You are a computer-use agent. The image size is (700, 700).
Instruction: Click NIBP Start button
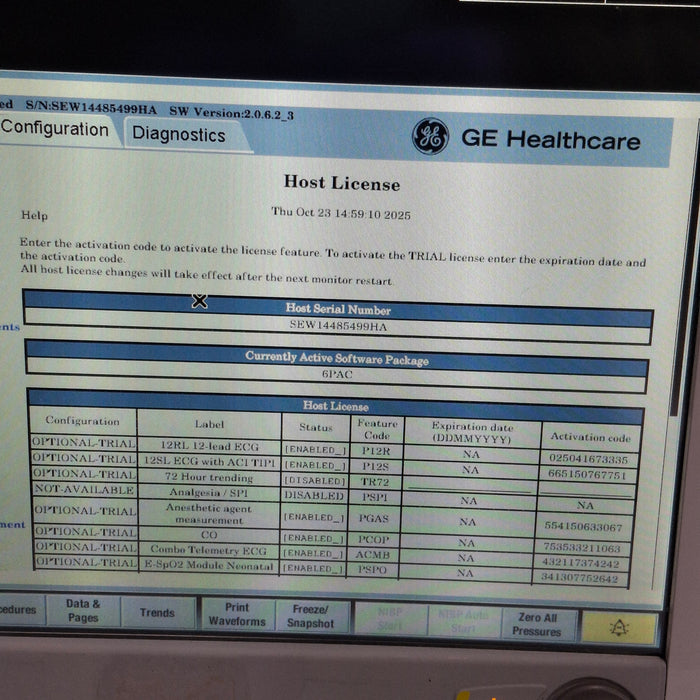tap(390, 619)
